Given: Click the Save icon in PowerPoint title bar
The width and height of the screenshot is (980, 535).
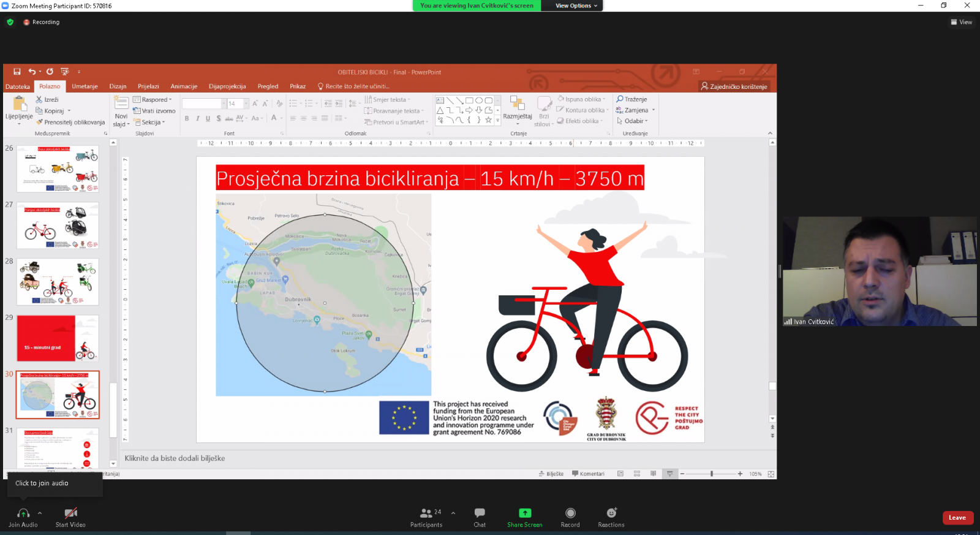Looking at the screenshot, I should 17,72.
